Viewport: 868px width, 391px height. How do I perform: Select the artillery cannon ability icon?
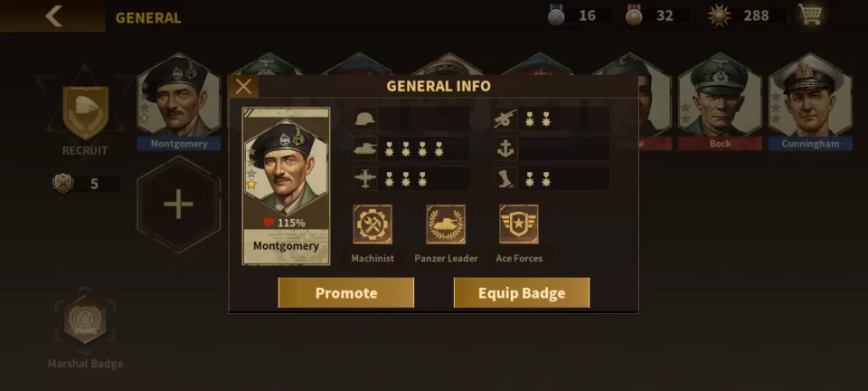click(x=506, y=119)
